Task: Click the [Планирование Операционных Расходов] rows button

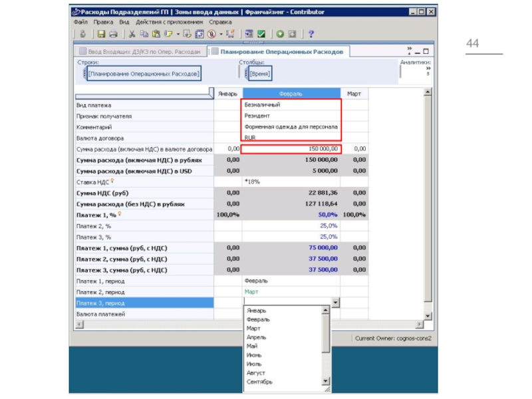Action: 144,74
